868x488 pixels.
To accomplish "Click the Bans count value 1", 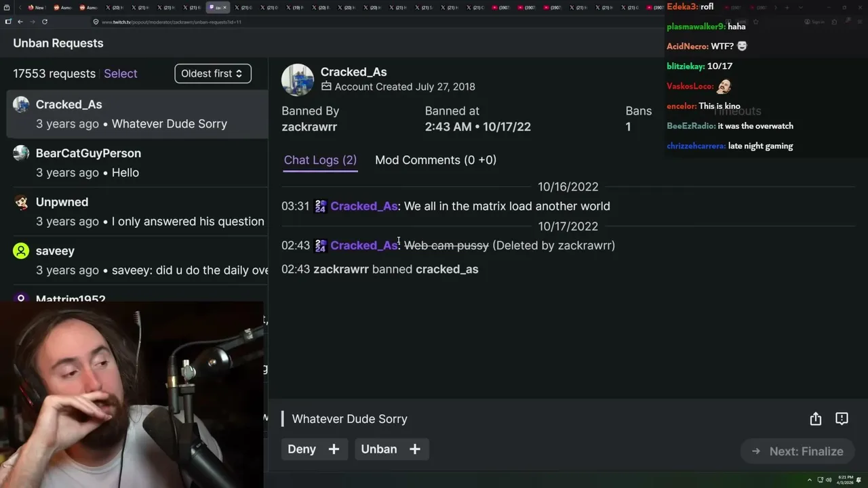I will tap(628, 127).
